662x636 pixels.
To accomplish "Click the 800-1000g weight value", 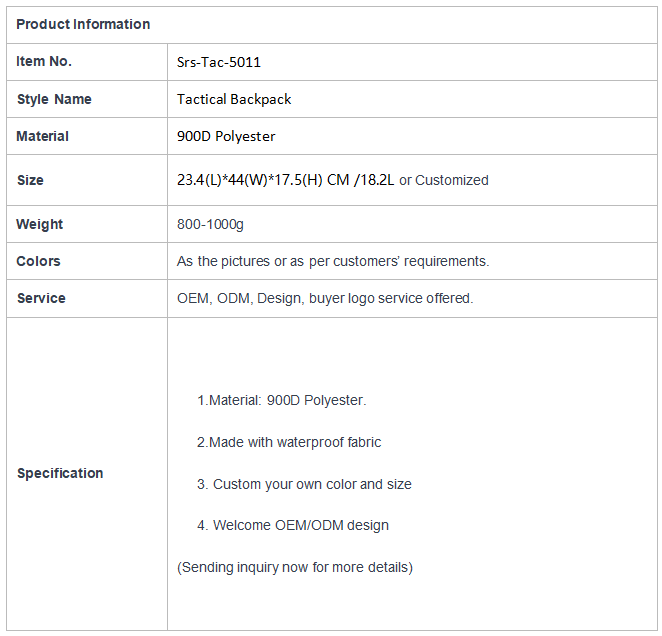I will point(210,225).
